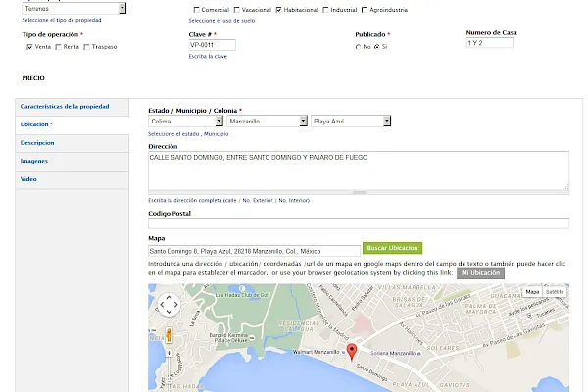Grab the Dirección textarea resize handle
Screen dimensions: 588x392
coord(565,187)
